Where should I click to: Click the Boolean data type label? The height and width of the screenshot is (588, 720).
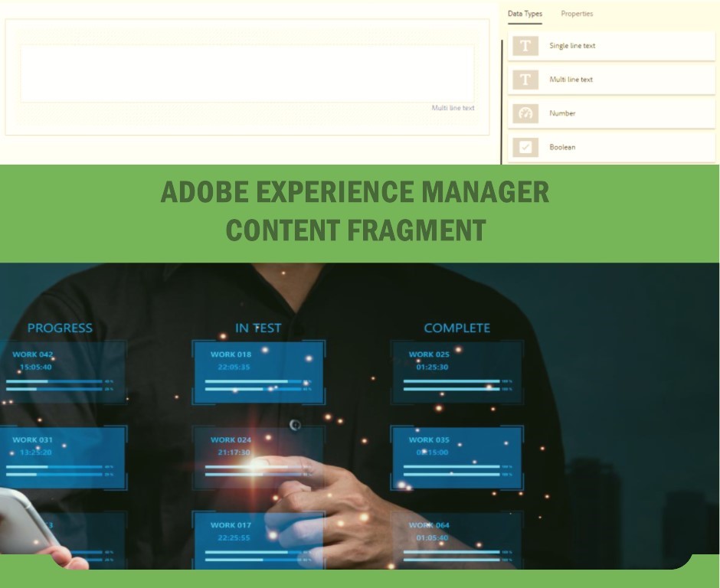coord(563,147)
